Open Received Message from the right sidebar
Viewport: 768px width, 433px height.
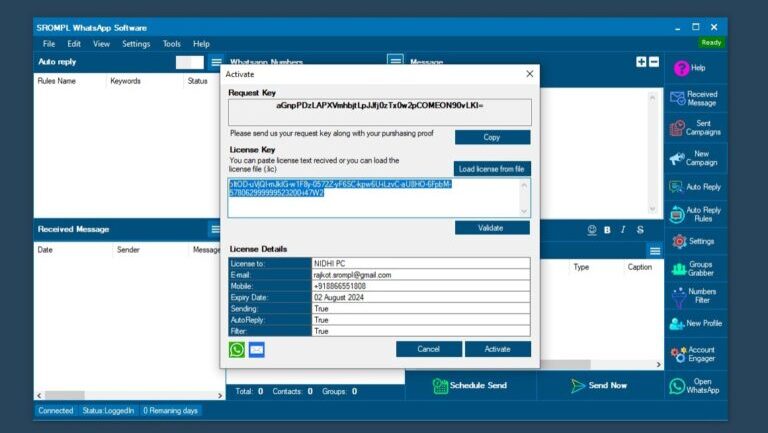[x=696, y=99]
